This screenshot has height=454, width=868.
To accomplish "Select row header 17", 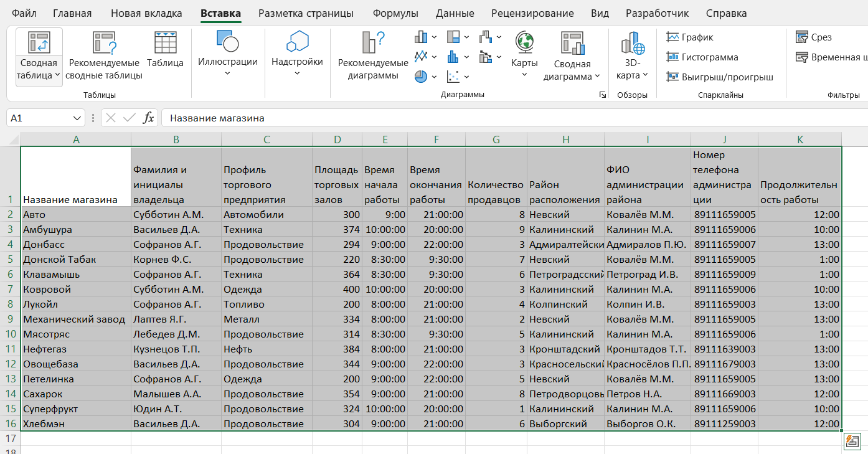I will click(x=10, y=438).
